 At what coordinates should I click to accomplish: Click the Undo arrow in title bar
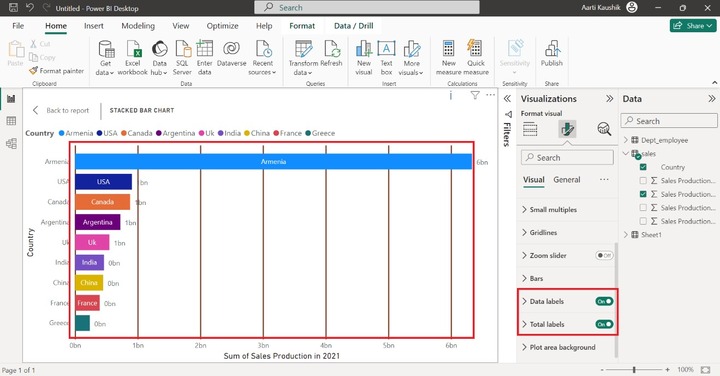point(30,7)
